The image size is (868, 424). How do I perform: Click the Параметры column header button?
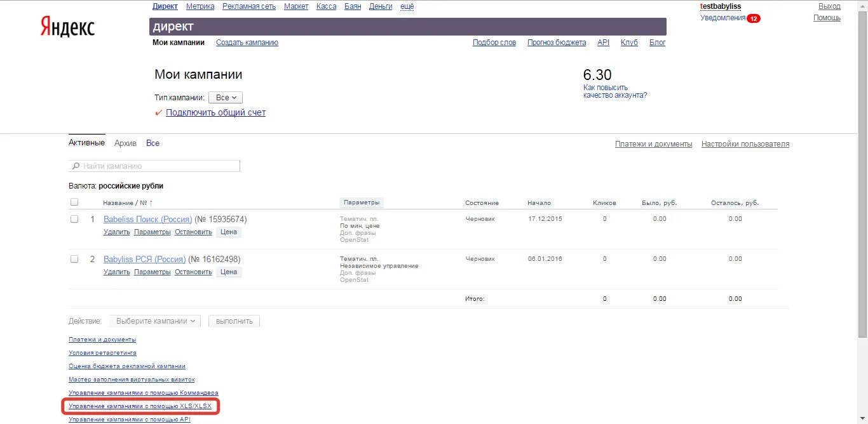point(362,202)
